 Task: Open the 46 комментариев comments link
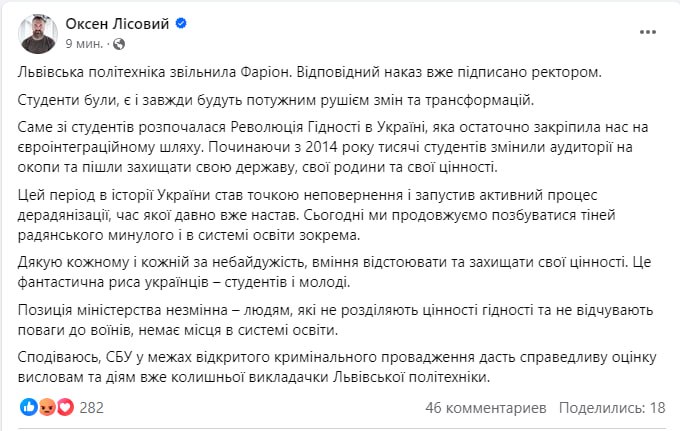pos(485,408)
